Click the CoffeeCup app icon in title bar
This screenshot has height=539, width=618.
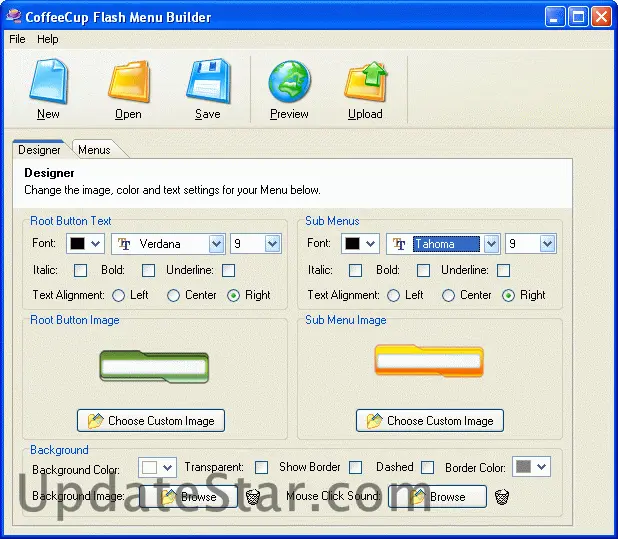(x=14, y=17)
